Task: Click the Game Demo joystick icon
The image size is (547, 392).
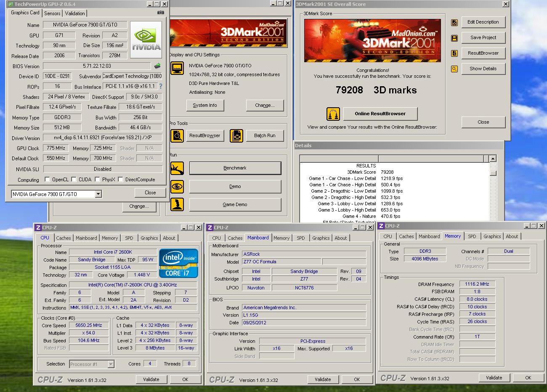Action: (177, 204)
